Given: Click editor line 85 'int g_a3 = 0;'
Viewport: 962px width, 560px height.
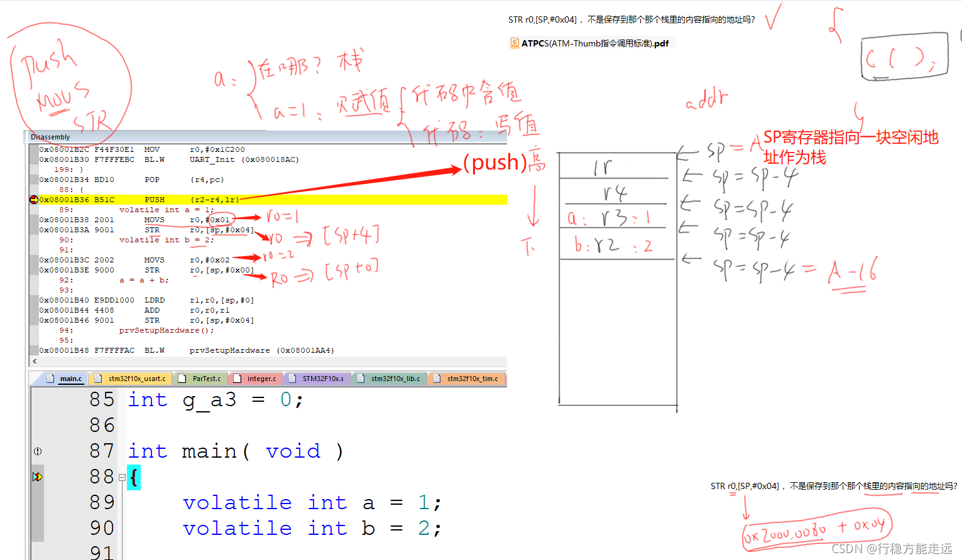Looking at the screenshot, I should click(216, 400).
